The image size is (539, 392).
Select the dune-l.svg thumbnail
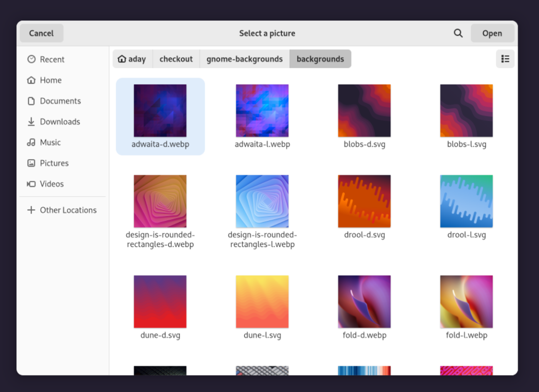click(262, 302)
